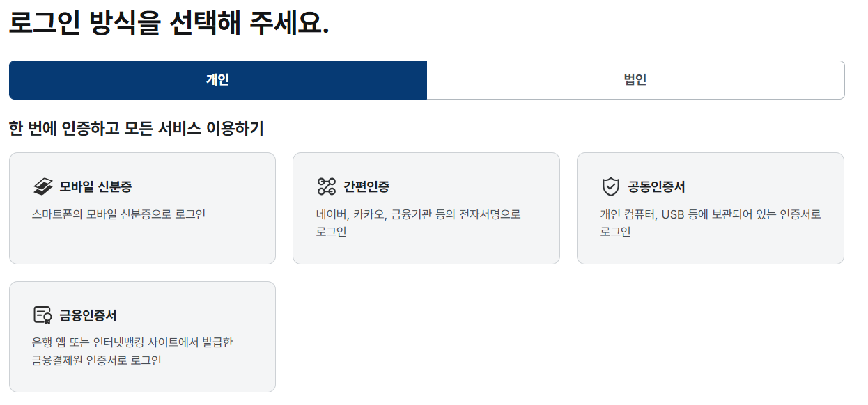Select the 개인 tab
This screenshot has width=868, height=405.
(x=217, y=80)
